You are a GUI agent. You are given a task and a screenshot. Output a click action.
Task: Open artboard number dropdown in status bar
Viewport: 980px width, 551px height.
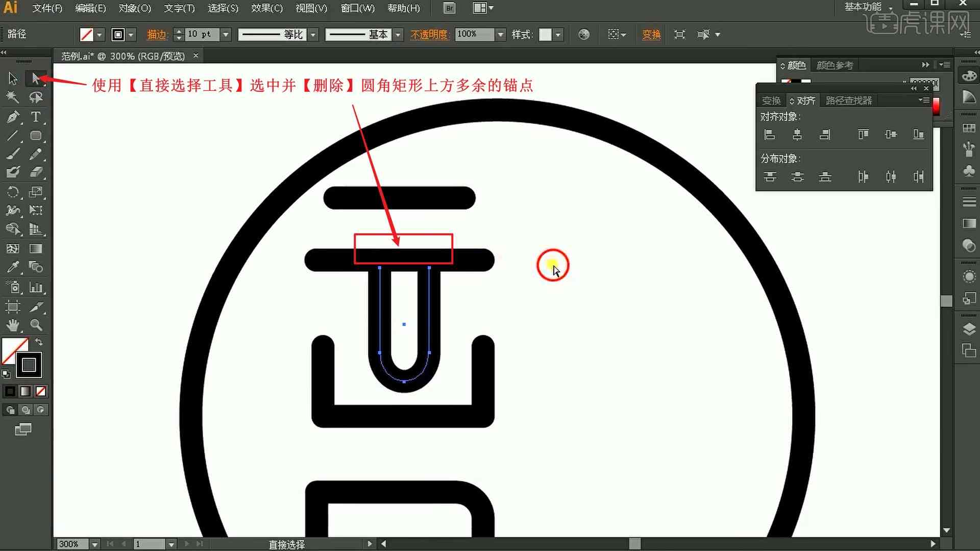[x=171, y=544]
